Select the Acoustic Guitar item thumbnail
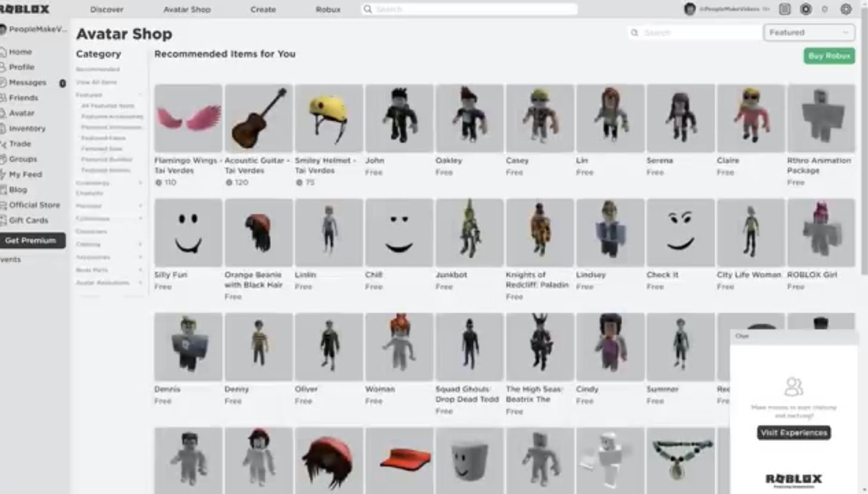Screen dimensions: 868x494 click(x=258, y=118)
